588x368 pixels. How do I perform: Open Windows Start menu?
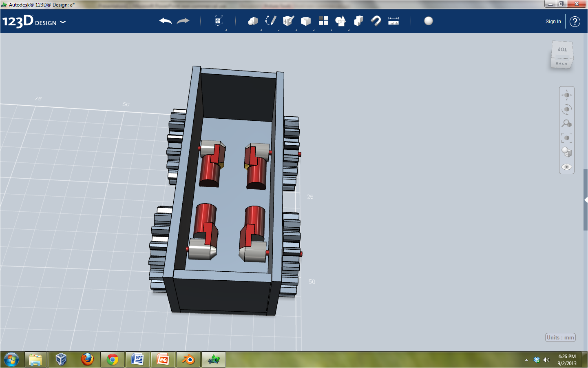[11, 360]
